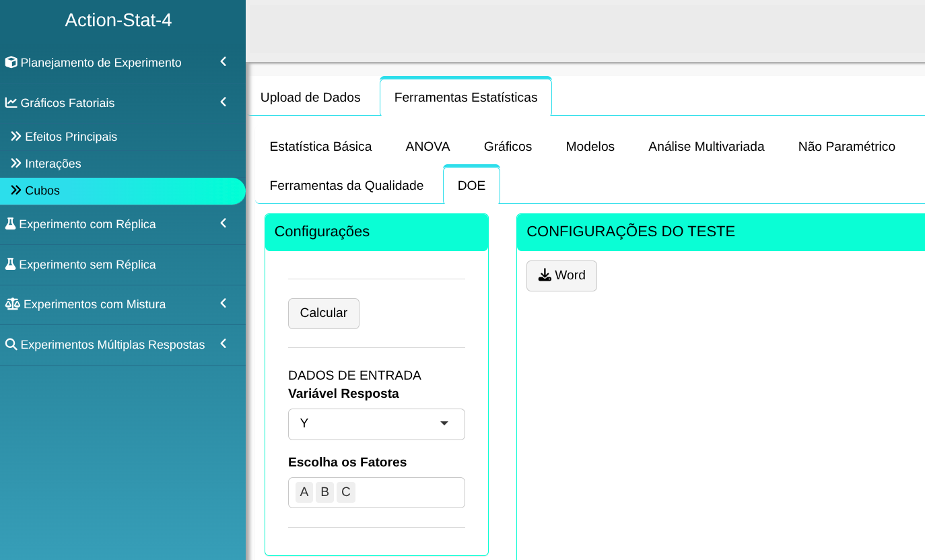Select the factor A tag
The image size is (925, 560).
click(x=304, y=493)
